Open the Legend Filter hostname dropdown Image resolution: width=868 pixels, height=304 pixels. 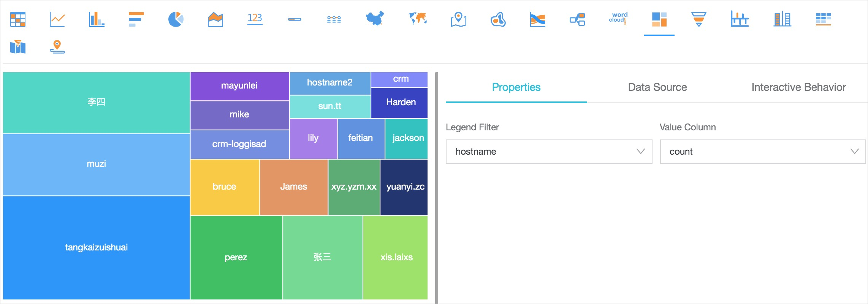[x=548, y=152]
